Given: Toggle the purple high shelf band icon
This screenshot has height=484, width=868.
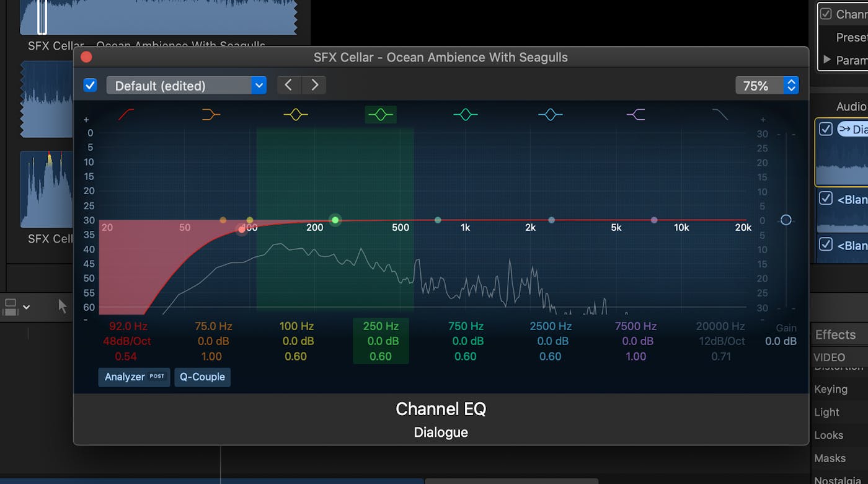Looking at the screenshot, I should pos(635,114).
